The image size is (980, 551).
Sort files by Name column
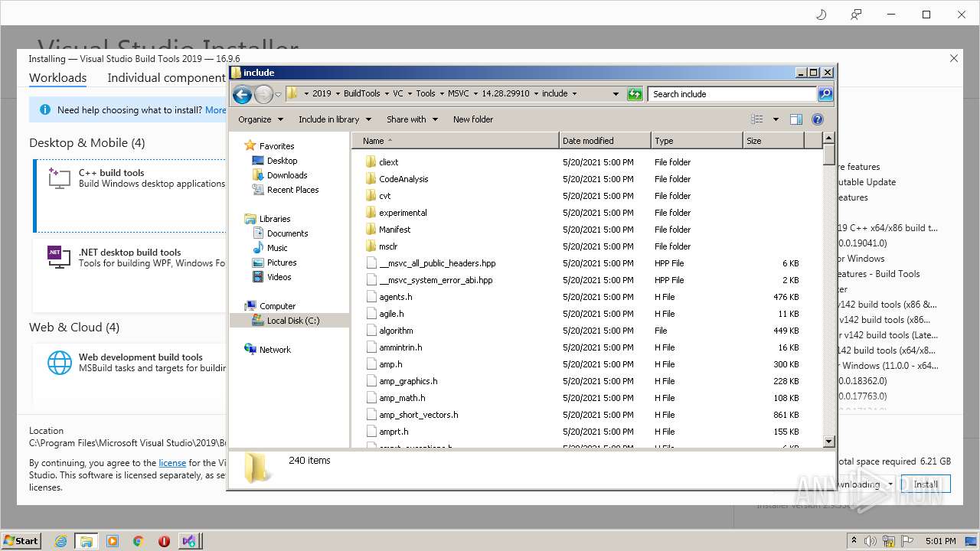click(456, 141)
